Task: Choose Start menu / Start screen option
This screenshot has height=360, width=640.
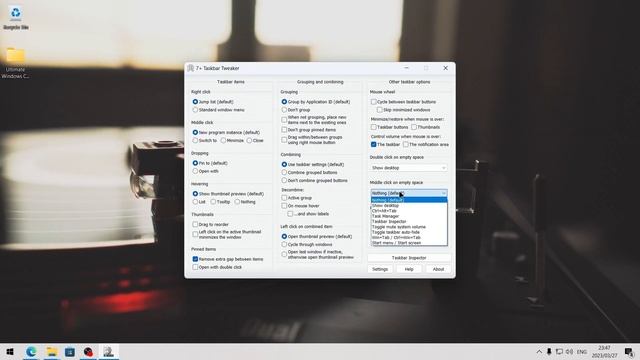Action: coord(409,243)
